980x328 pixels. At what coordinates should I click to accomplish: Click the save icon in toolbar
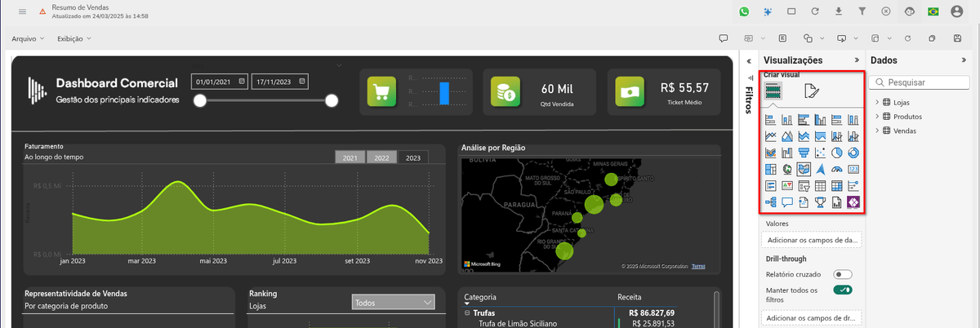tap(957, 38)
